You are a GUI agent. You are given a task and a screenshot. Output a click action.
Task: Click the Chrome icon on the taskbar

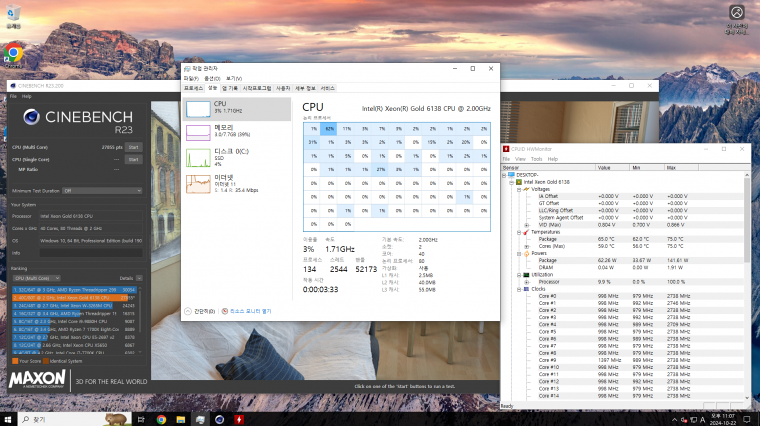pyautogui.click(x=161, y=419)
